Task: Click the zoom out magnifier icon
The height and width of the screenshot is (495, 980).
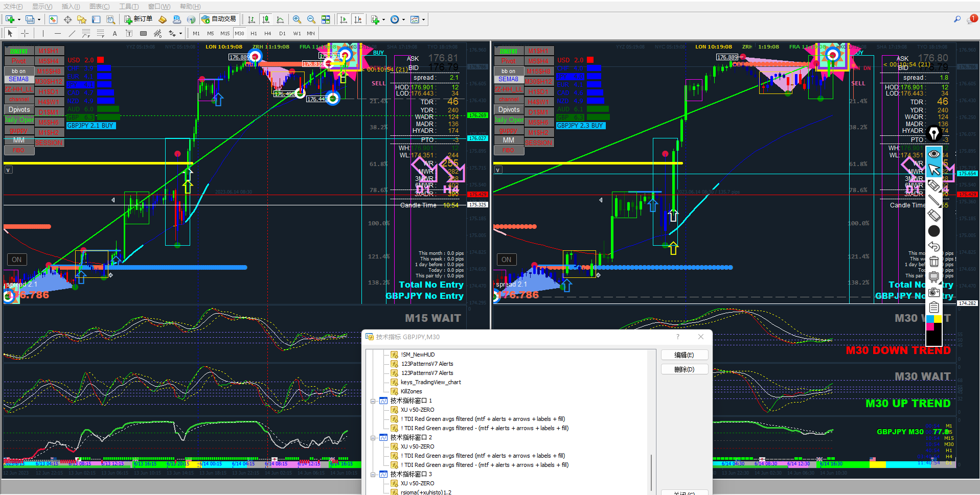Action: [311, 19]
